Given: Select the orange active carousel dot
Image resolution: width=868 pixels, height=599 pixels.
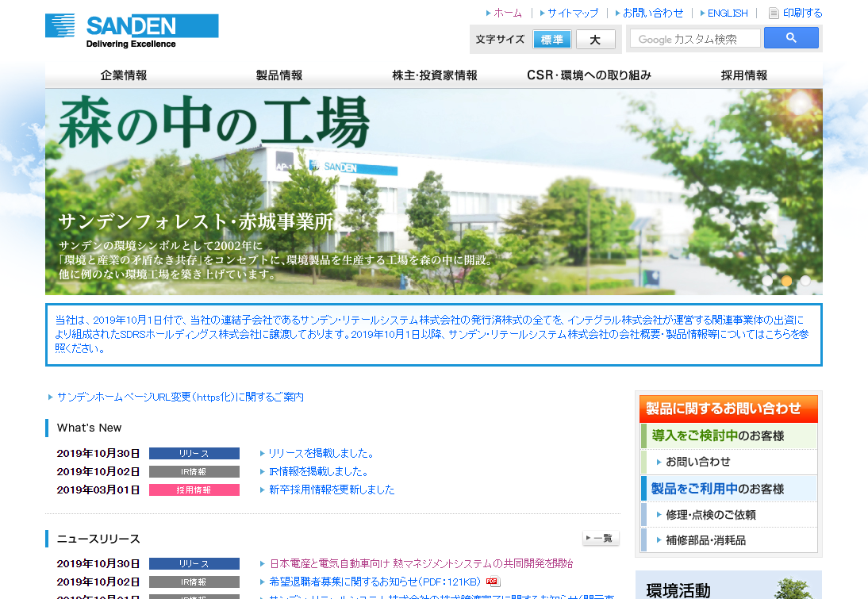Looking at the screenshot, I should click(x=786, y=281).
